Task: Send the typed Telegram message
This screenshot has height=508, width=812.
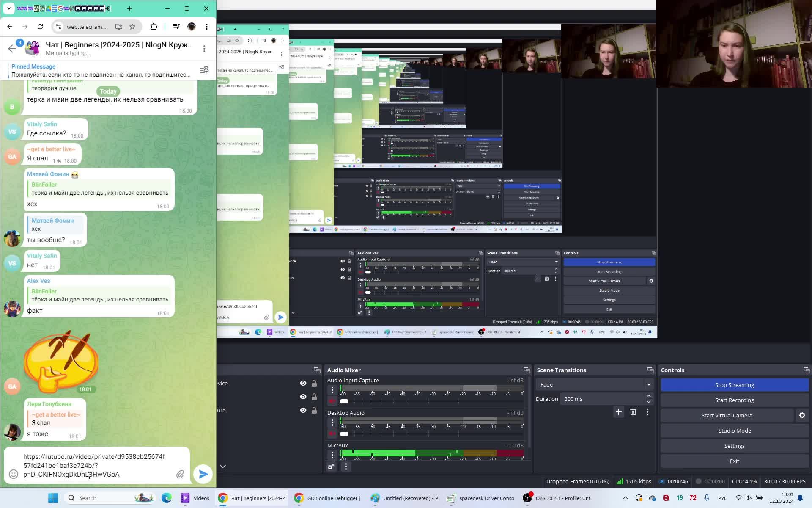Action: [x=203, y=474]
